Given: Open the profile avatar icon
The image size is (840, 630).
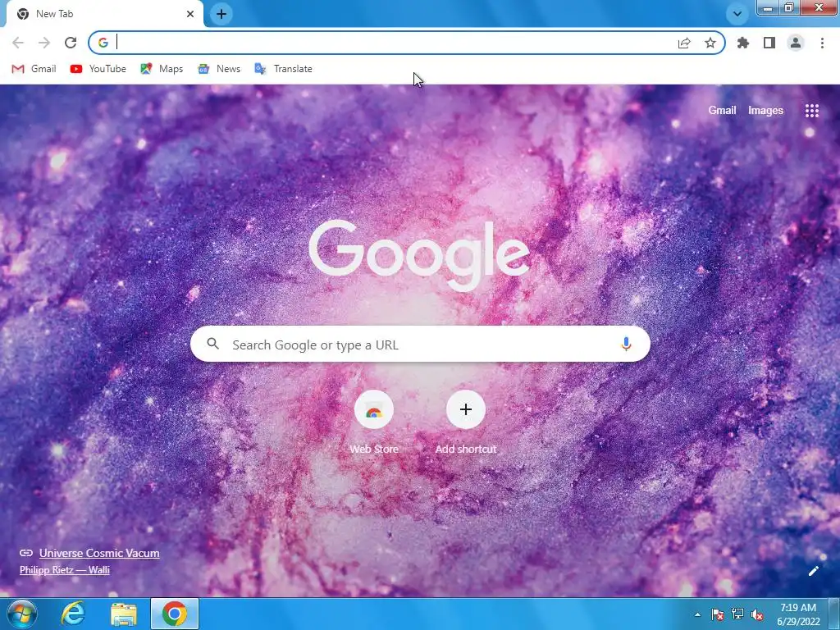Looking at the screenshot, I should pyautogui.click(x=796, y=43).
